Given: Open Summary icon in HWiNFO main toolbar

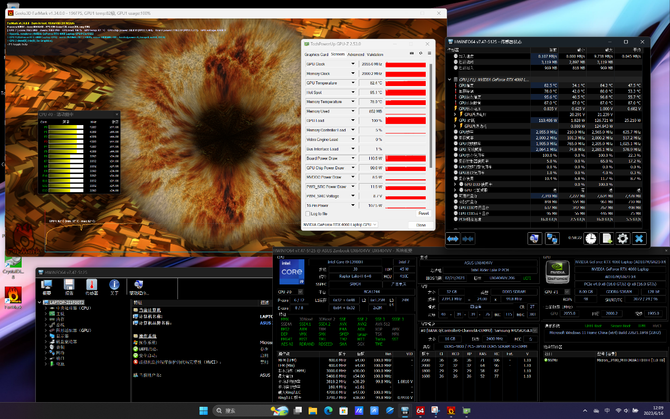Looking at the screenshot, I should 47,285.
